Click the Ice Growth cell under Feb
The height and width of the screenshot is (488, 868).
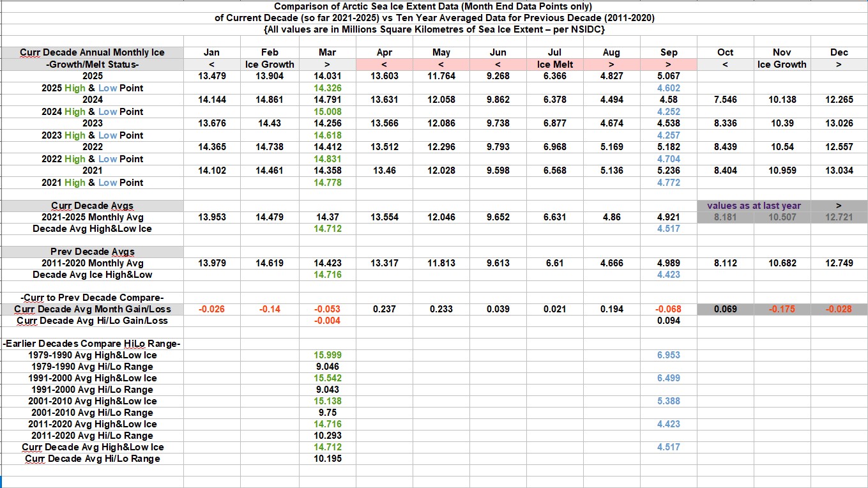coord(270,65)
